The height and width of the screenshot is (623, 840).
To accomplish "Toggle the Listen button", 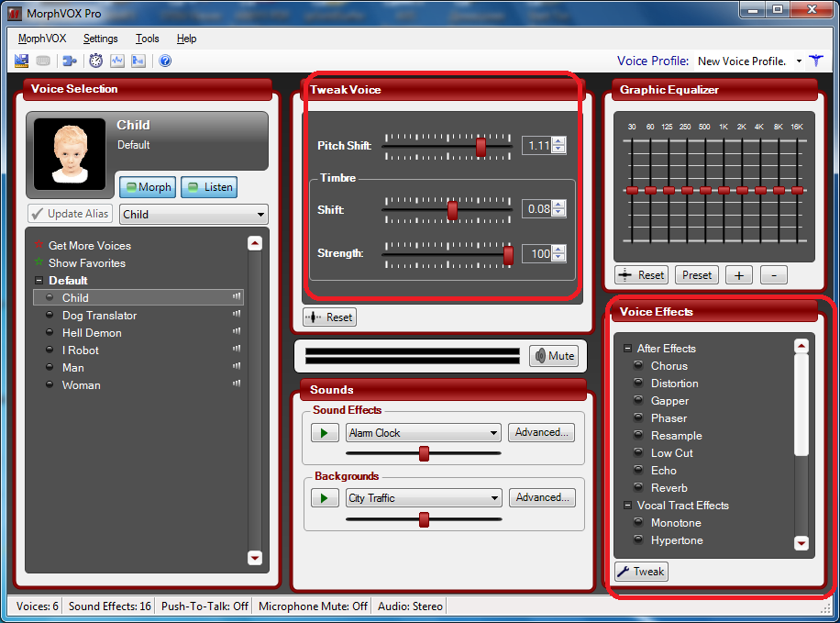I will 209,187.
